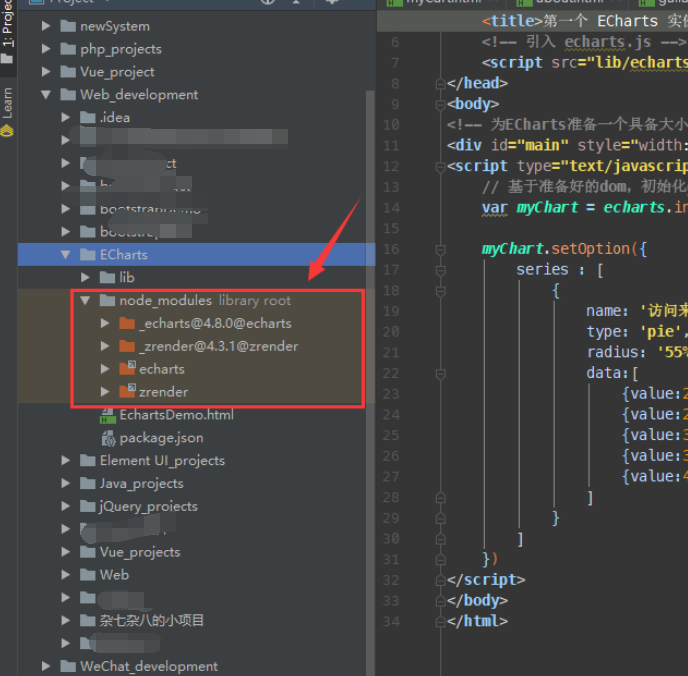Expand the WeChat_development folder arrow
The image size is (688, 676).
[x=46, y=666]
